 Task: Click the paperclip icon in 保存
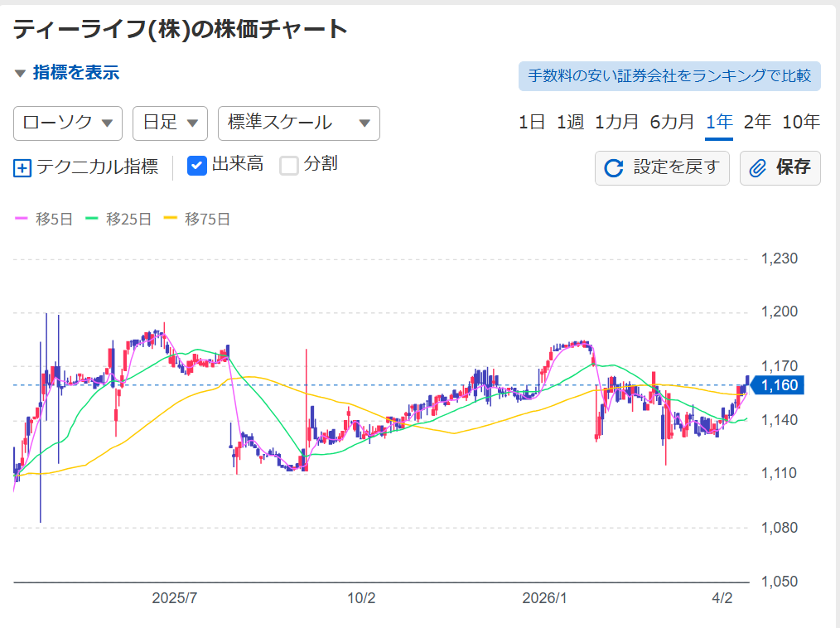[757, 168]
